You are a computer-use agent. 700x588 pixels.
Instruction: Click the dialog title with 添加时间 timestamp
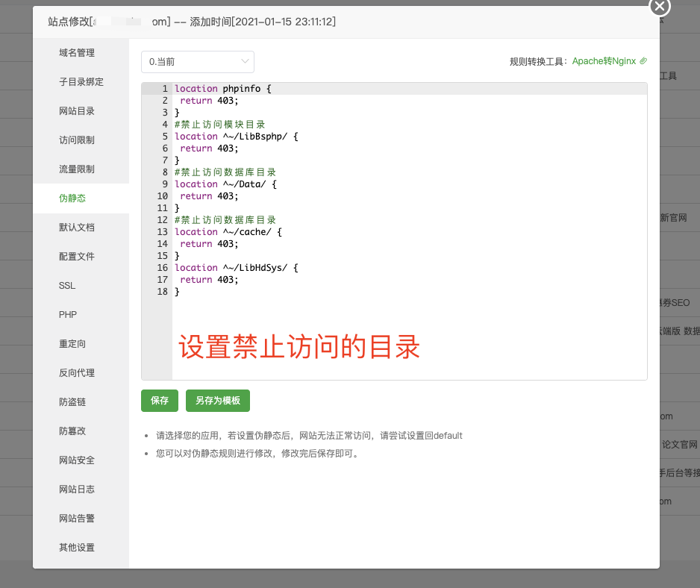(x=192, y=22)
